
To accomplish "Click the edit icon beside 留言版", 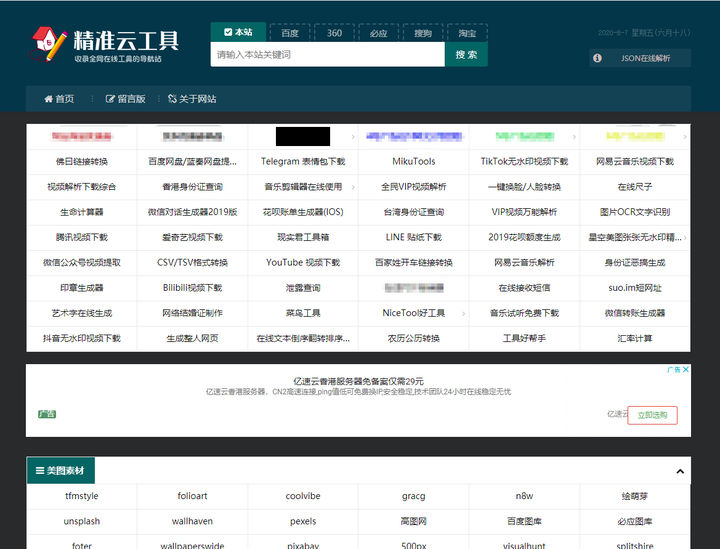I will tap(110, 99).
